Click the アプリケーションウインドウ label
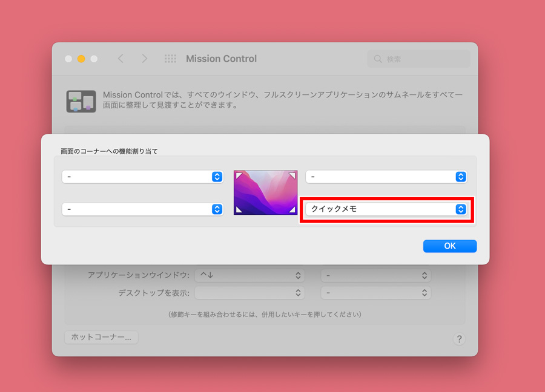The image size is (545, 392). point(138,275)
